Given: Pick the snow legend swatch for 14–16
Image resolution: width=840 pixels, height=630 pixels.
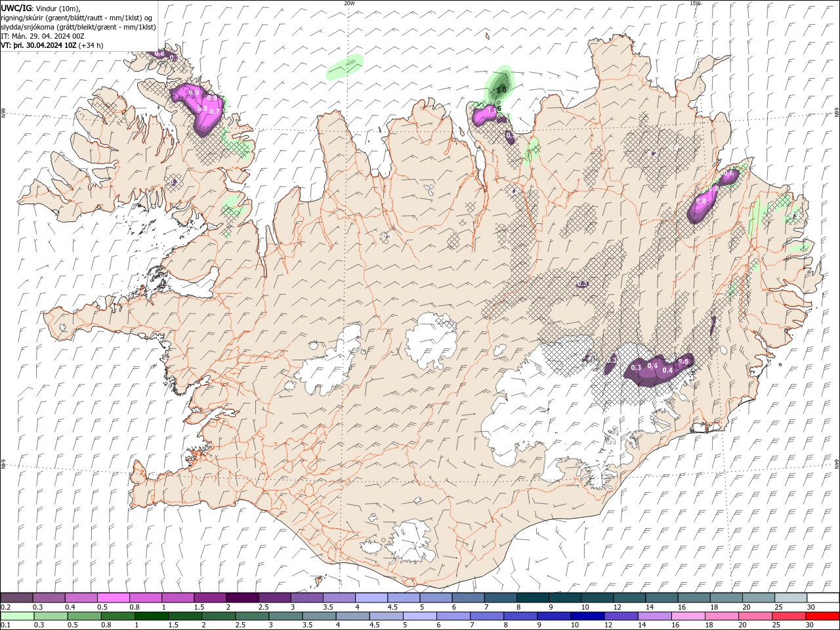Looking at the screenshot, I should coord(661,598).
